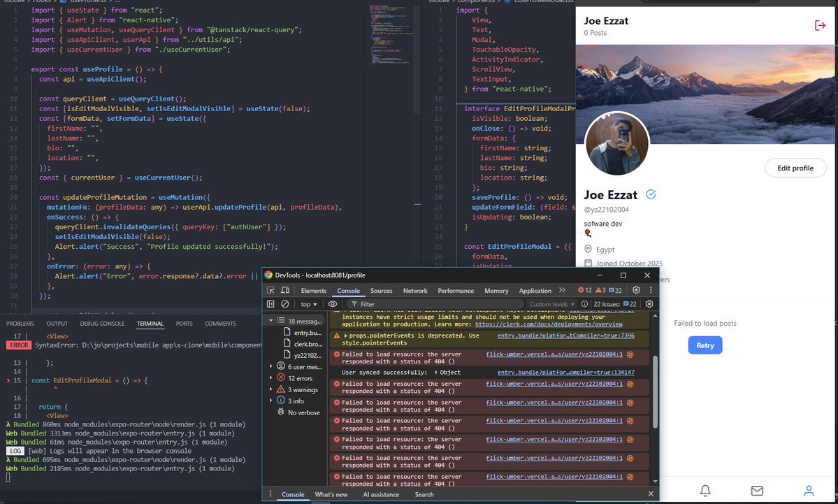This screenshot has height=504, width=838.
Task: Open the Memory tab in DevTools
Action: point(496,291)
